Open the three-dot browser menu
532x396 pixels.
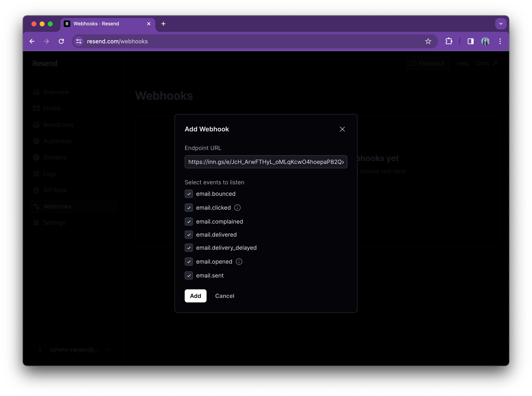[x=500, y=41]
